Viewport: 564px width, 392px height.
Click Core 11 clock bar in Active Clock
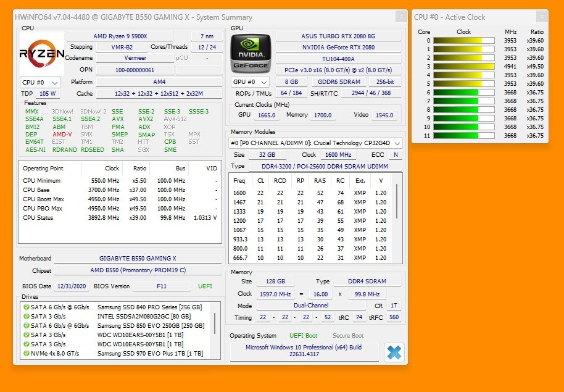tap(463, 135)
